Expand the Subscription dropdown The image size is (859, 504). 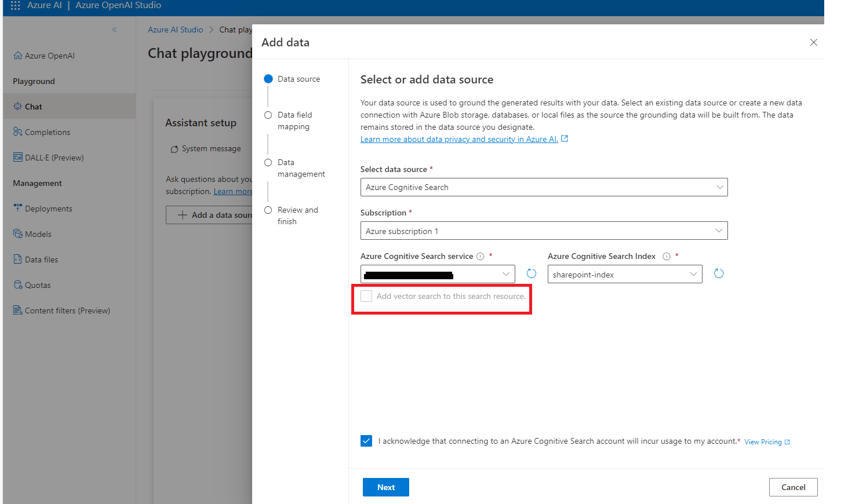(x=544, y=231)
